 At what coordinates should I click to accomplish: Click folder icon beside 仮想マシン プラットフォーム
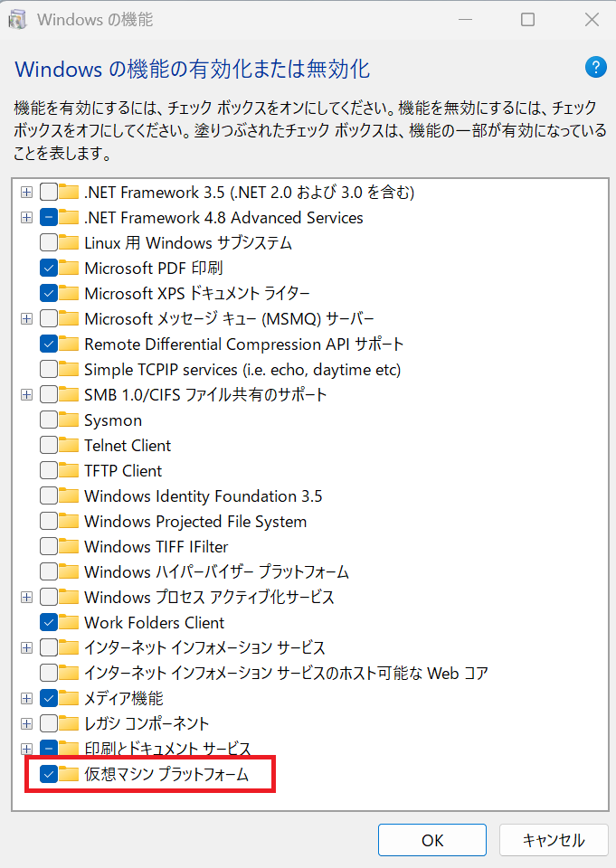pos(69,774)
